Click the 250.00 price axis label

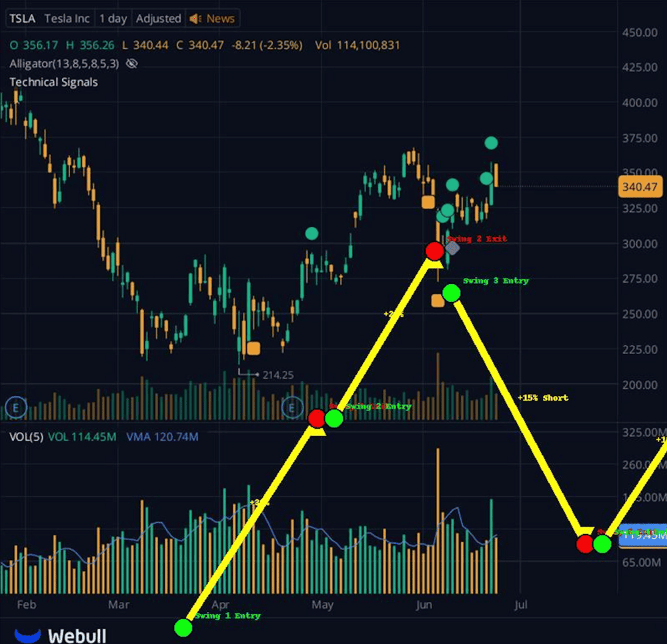[640, 314]
